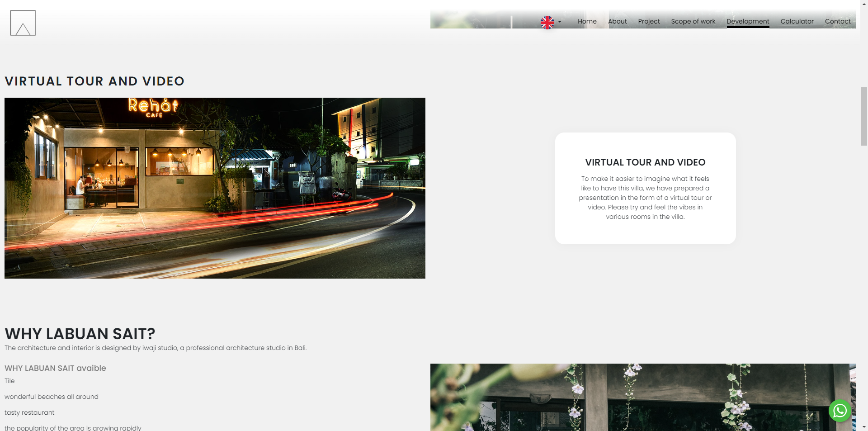Click the "WHY LABUAN SAIT?" heading
Screen dimensions: 868x431
pos(80,334)
